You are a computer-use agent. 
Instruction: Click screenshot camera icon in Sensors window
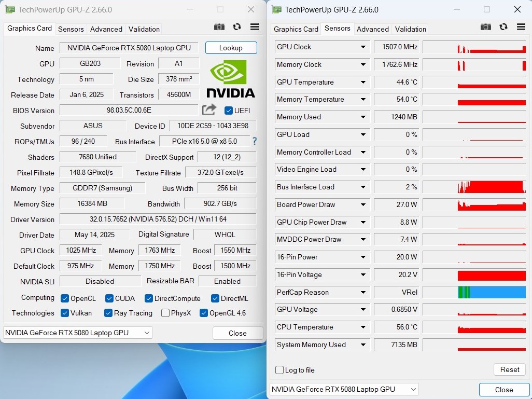[486, 27]
